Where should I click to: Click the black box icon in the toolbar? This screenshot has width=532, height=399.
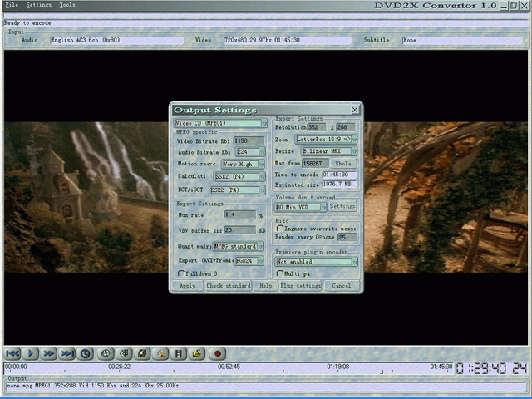[x=142, y=354]
